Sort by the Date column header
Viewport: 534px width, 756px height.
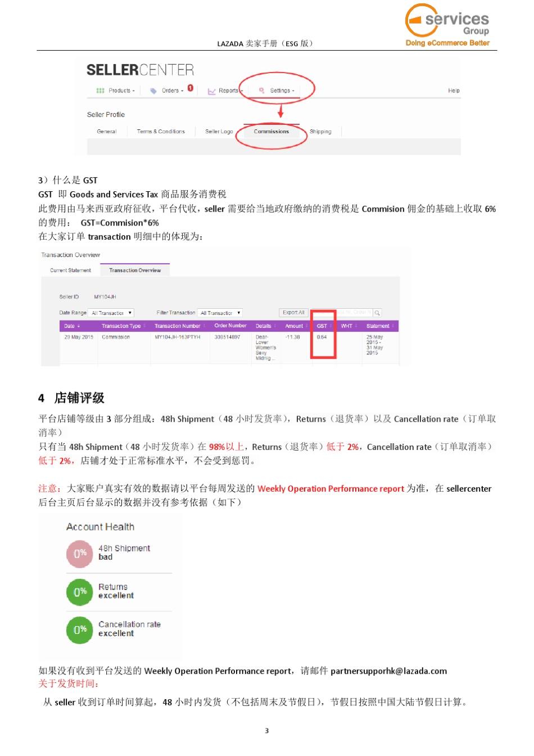[72, 326]
